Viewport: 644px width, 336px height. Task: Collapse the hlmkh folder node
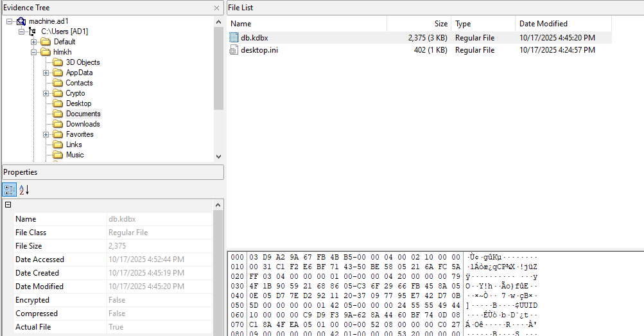coord(34,52)
